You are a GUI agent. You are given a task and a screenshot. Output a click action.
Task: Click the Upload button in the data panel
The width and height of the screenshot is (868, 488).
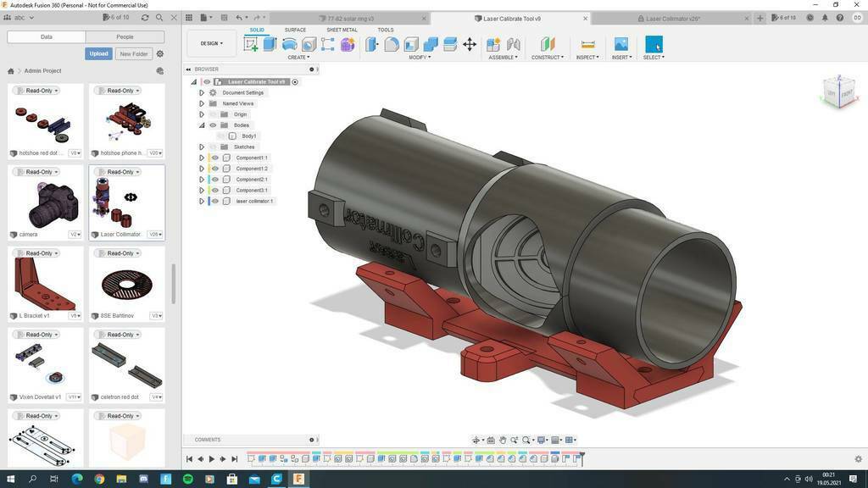[x=99, y=53]
